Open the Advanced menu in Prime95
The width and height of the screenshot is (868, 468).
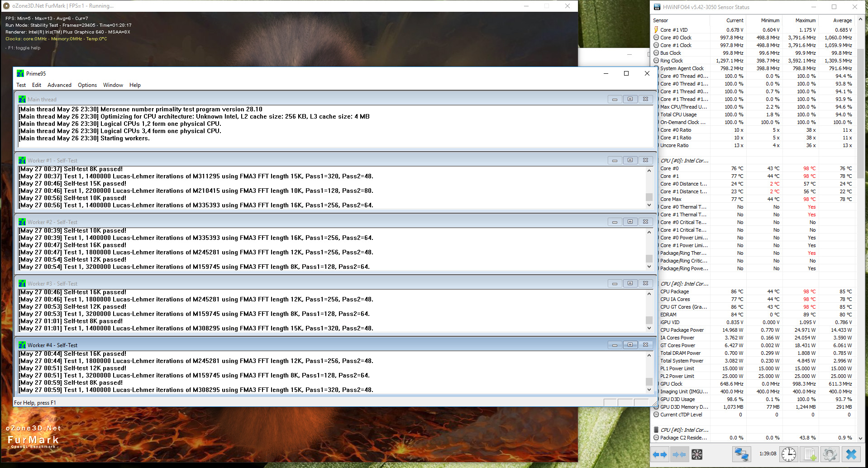coord(59,85)
